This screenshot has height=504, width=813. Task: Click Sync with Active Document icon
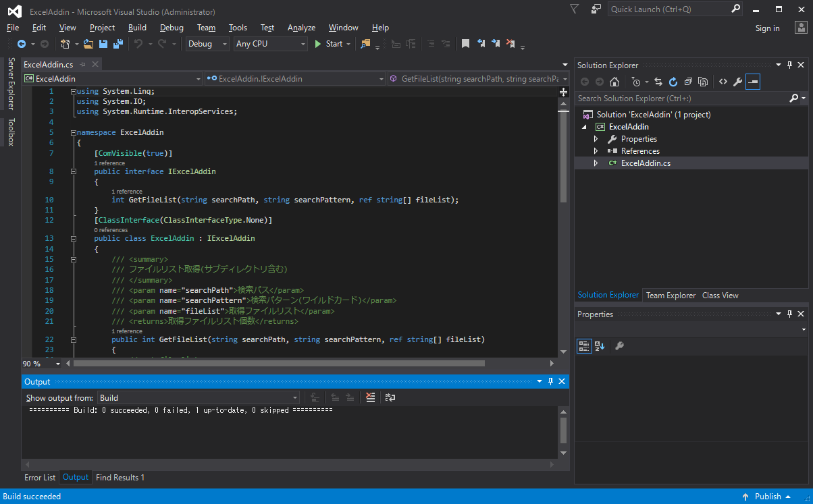tap(658, 82)
